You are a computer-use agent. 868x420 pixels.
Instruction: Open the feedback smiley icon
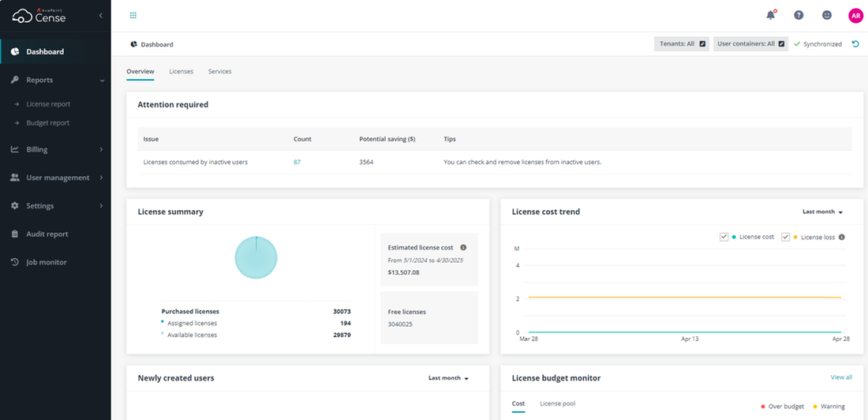(826, 16)
